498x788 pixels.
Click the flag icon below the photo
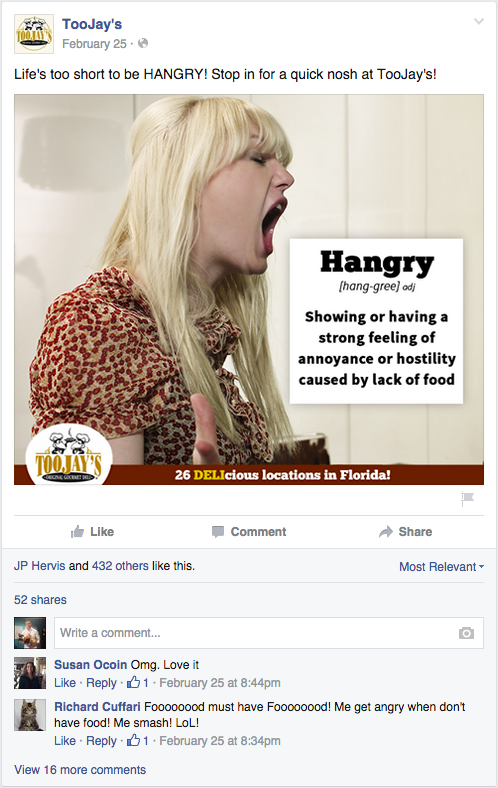(x=467, y=499)
